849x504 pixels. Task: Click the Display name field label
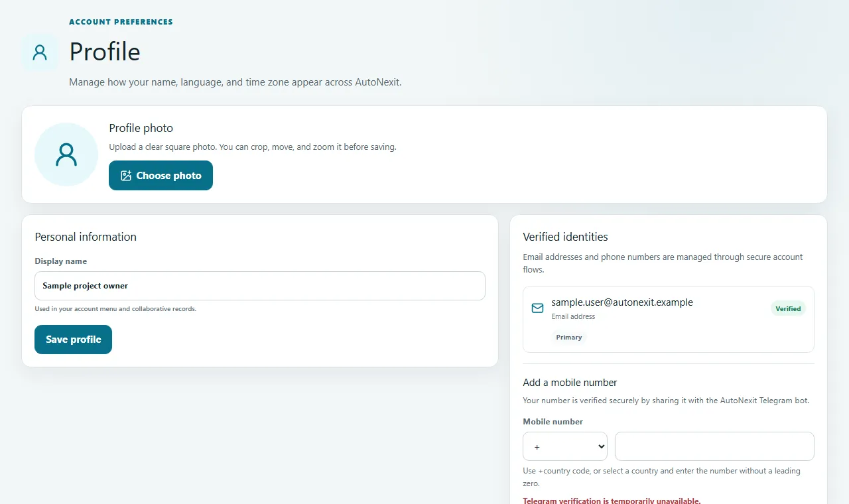coord(60,261)
